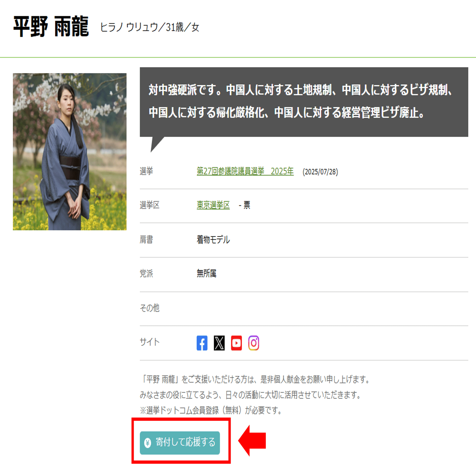Open the X (Twitter) profile icon
Viewport: 476px width, 476px height.
[x=219, y=343]
